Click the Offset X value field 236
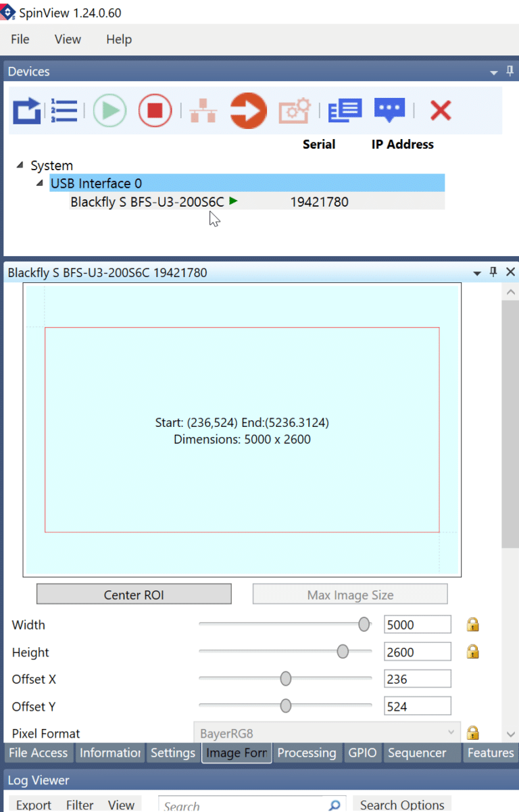This screenshot has width=519, height=812. point(417,679)
